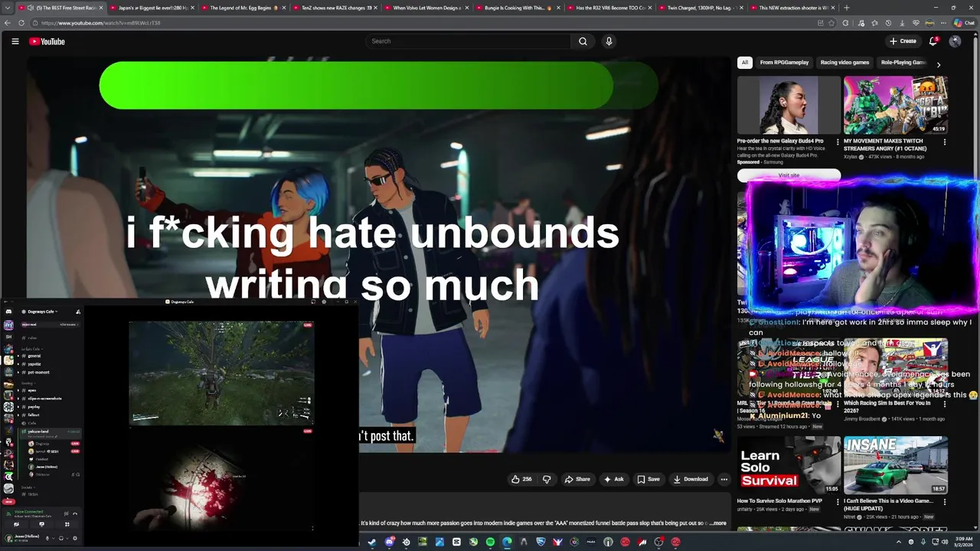Select the All filter chip
980x551 pixels.
pyautogui.click(x=744, y=63)
